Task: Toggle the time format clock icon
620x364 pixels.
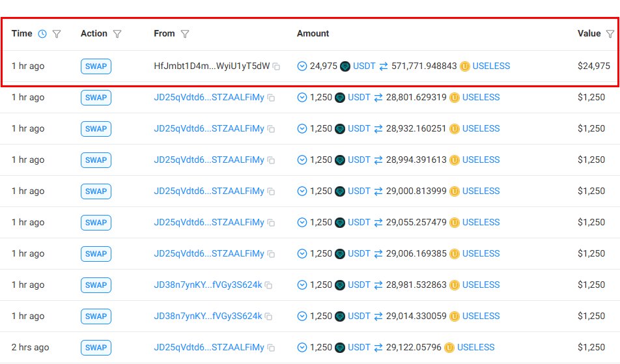Action: pos(42,34)
